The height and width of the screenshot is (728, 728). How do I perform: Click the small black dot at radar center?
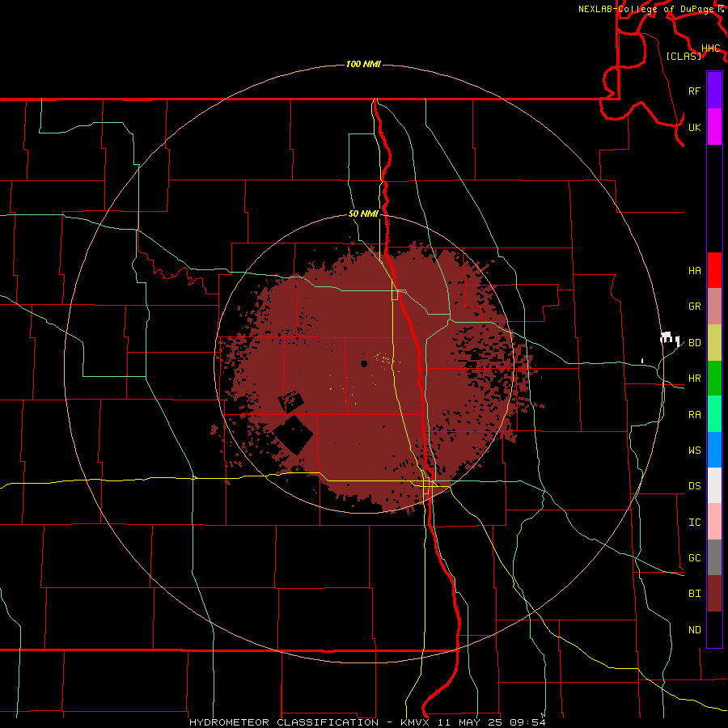pos(364,363)
